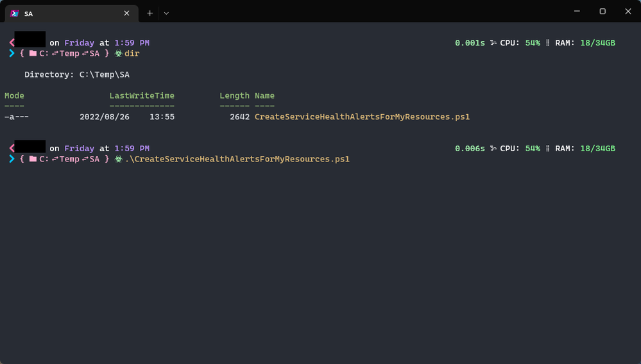The image size is (641, 364).
Task: Click the LastWriteTime column header
Action: [142, 95]
